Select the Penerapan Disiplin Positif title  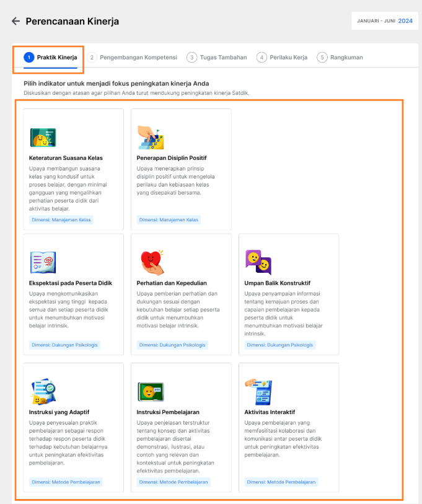[x=172, y=158]
